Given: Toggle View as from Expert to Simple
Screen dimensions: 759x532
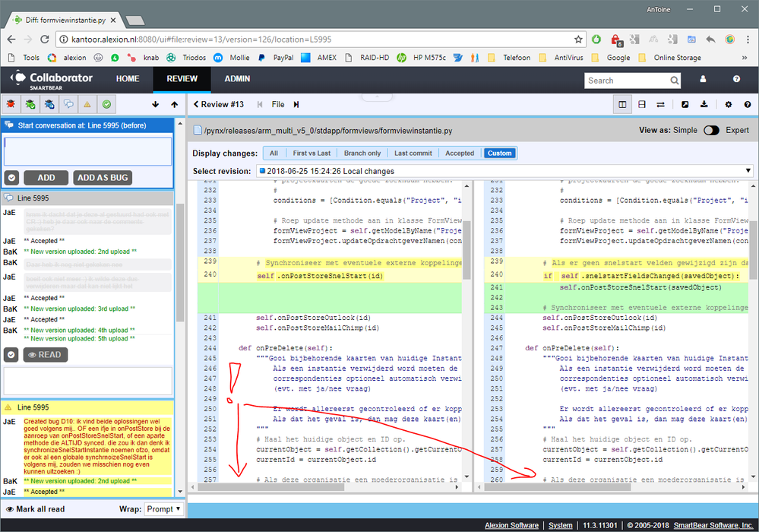Looking at the screenshot, I should tap(711, 130).
